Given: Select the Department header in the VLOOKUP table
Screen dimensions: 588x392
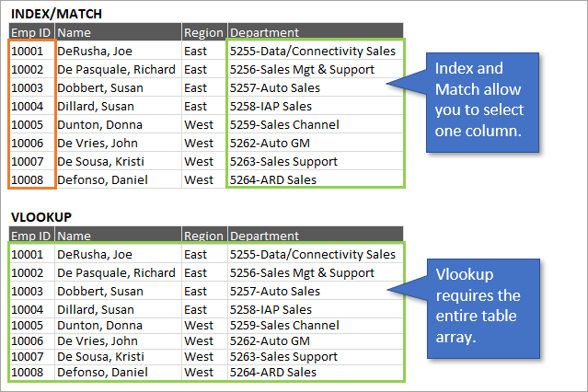Looking at the screenshot, I should (x=264, y=236).
